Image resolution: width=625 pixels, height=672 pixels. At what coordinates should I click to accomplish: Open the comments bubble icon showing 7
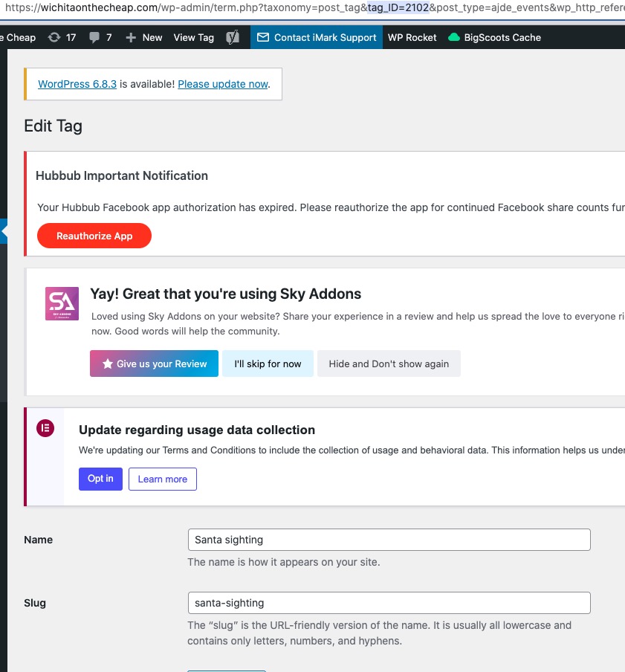(95, 37)
